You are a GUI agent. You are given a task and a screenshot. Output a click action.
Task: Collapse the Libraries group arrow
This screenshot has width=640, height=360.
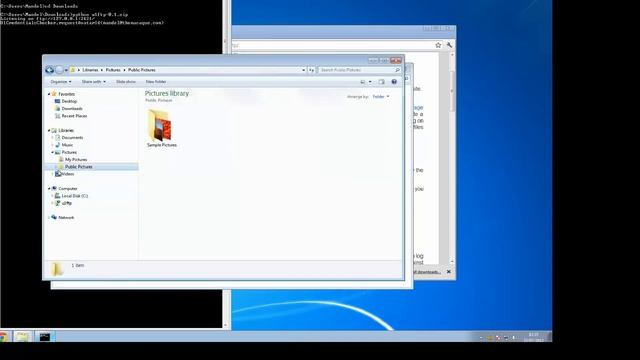[x=49, y=131]
